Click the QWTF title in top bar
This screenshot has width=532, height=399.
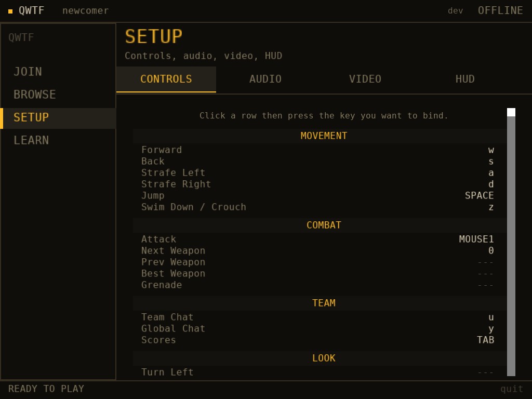tap(31, 10)
